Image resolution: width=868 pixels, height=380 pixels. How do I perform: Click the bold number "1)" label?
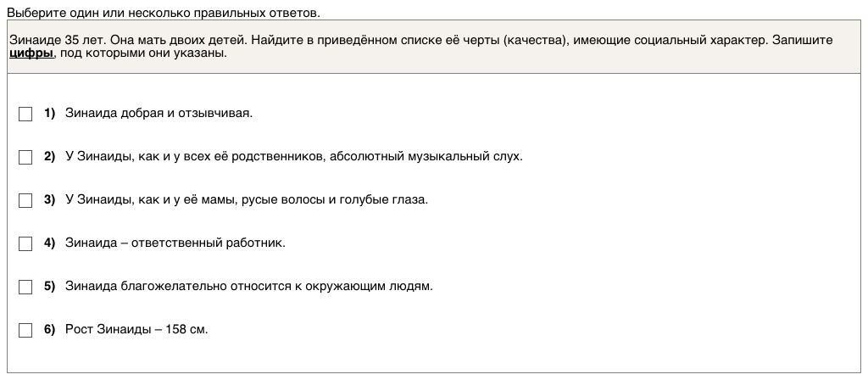(x=49, y=114)
